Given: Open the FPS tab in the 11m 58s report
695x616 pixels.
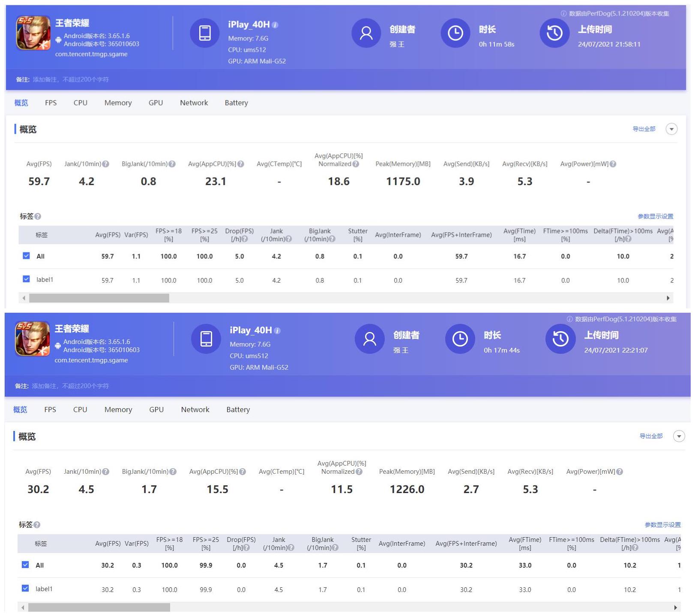Looking at the screenshot, I should tap(51, 103).
